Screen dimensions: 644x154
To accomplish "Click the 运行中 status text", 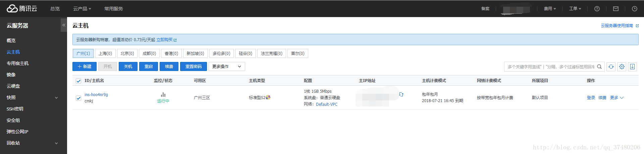I will tap(163, 101).
